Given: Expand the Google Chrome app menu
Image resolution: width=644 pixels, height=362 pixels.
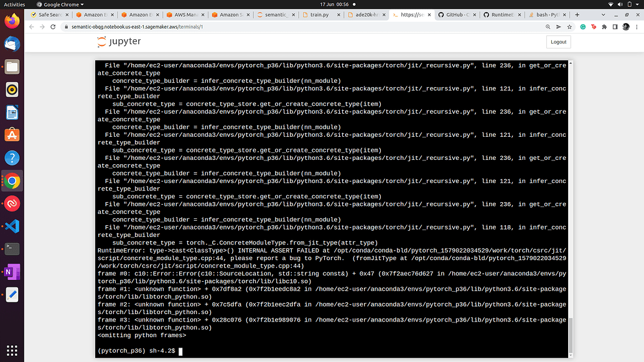Looking at the screenshot, I should tap(63, 4).
